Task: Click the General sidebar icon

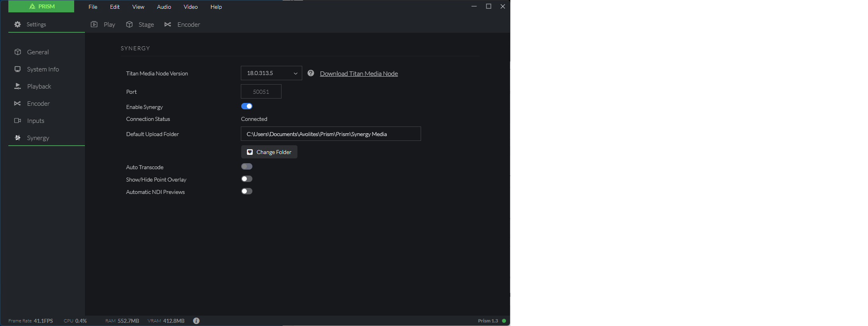Action: tap(18, 52)
